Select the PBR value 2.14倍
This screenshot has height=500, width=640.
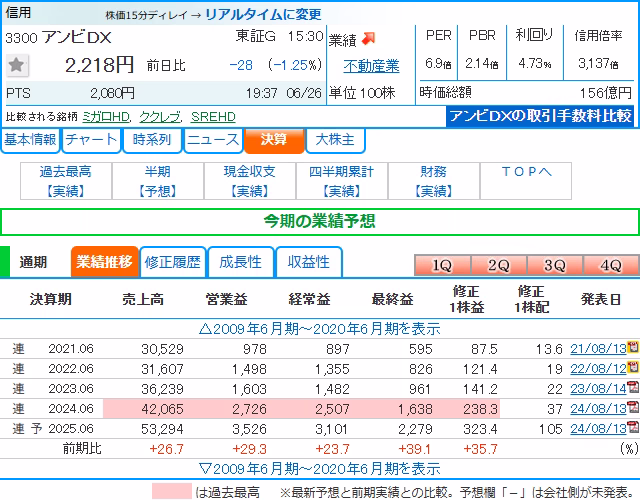[x=482, y=63]
